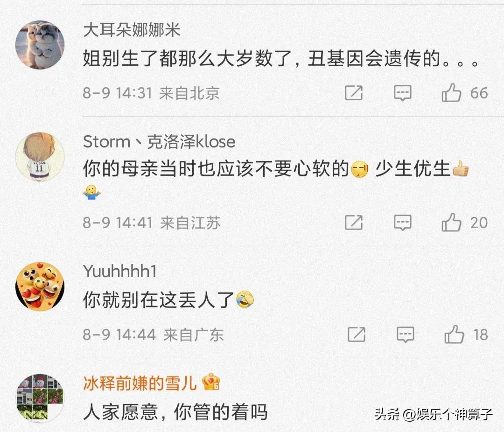
Task: Tap crown membership badge beside 冰释前嫌的雪儿
Action: point(211,382)
